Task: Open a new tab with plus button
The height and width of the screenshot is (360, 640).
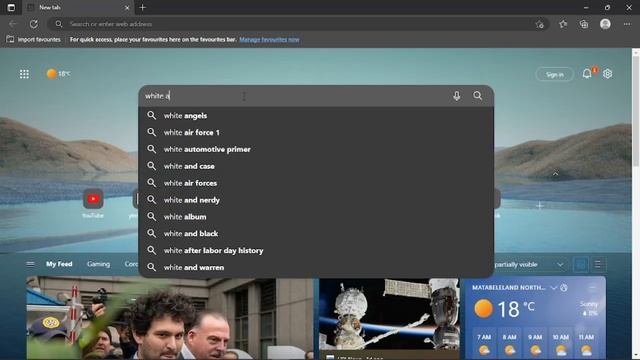Action: 142,7
